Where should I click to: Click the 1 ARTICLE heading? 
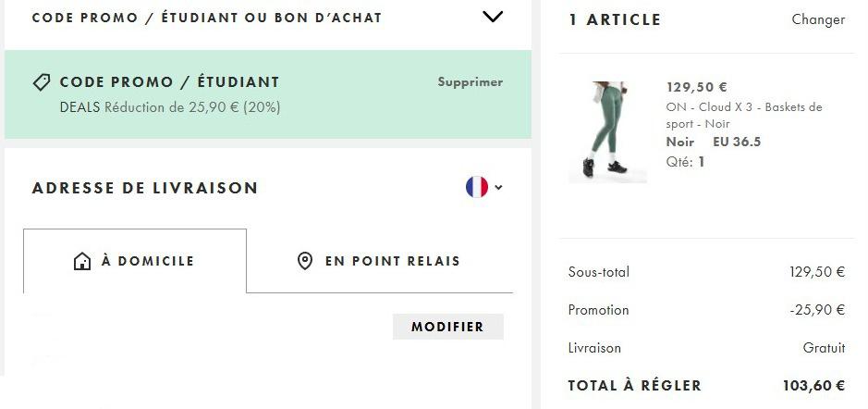(x=615, y=20)
